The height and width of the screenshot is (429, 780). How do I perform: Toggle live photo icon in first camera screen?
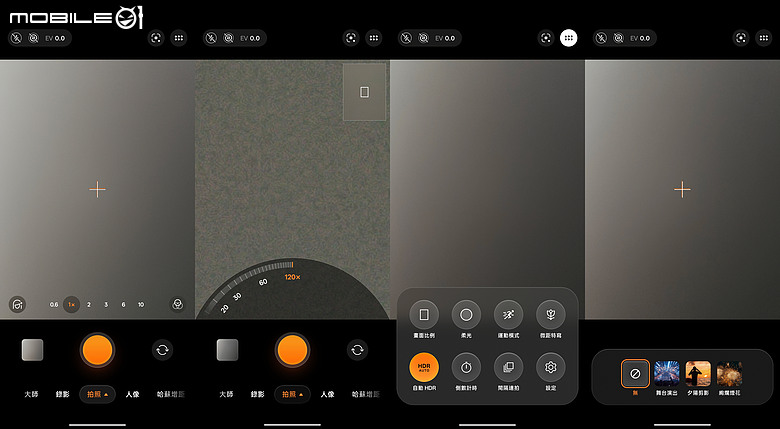[x=33, y=38]
